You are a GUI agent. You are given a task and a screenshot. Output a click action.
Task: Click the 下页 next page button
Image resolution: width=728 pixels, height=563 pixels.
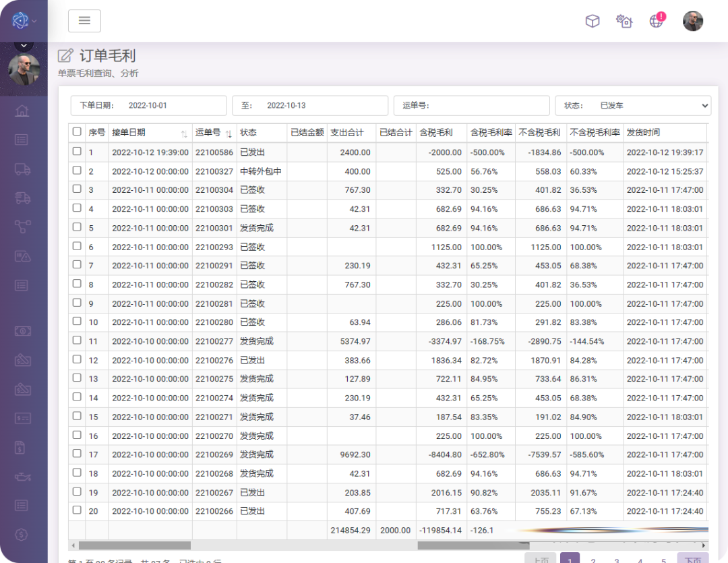(692, 560)
